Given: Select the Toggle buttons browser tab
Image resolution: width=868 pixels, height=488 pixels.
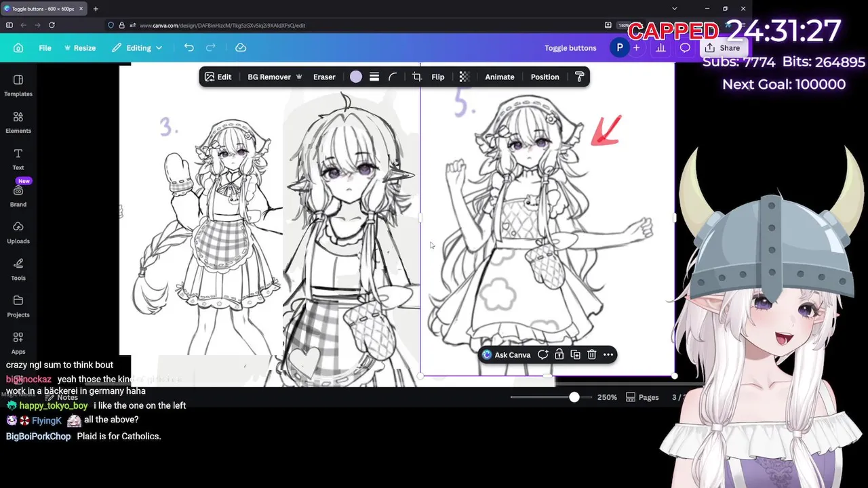Looking at the screenshot, I should click(44, 9).
